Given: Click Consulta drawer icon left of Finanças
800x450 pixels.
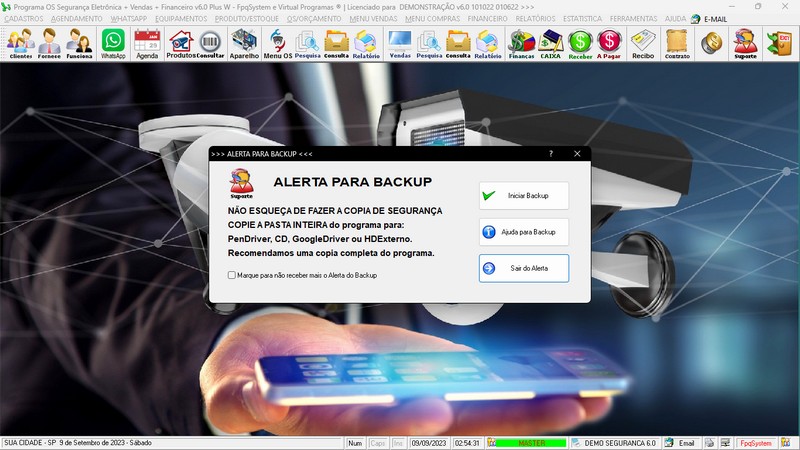Looking at the screenshot, I should pyautogui.click(x=458, y=43).
